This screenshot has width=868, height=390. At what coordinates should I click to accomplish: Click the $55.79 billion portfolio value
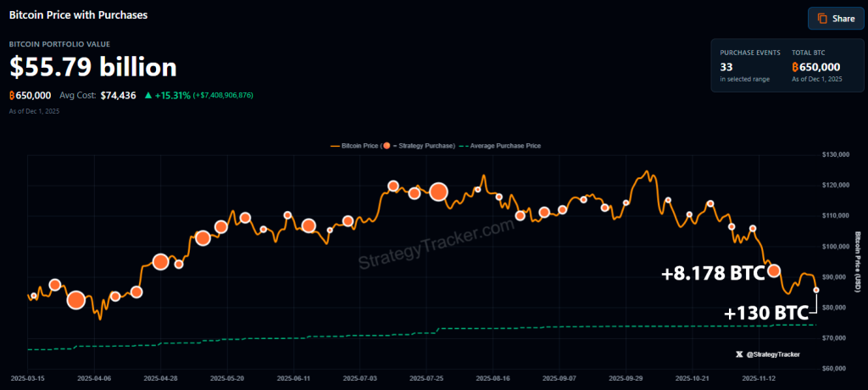tap(93, 67)
